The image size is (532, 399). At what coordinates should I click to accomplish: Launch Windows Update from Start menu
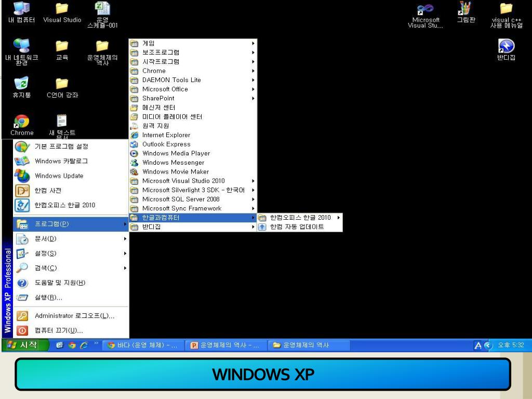(x=71, y=176)
